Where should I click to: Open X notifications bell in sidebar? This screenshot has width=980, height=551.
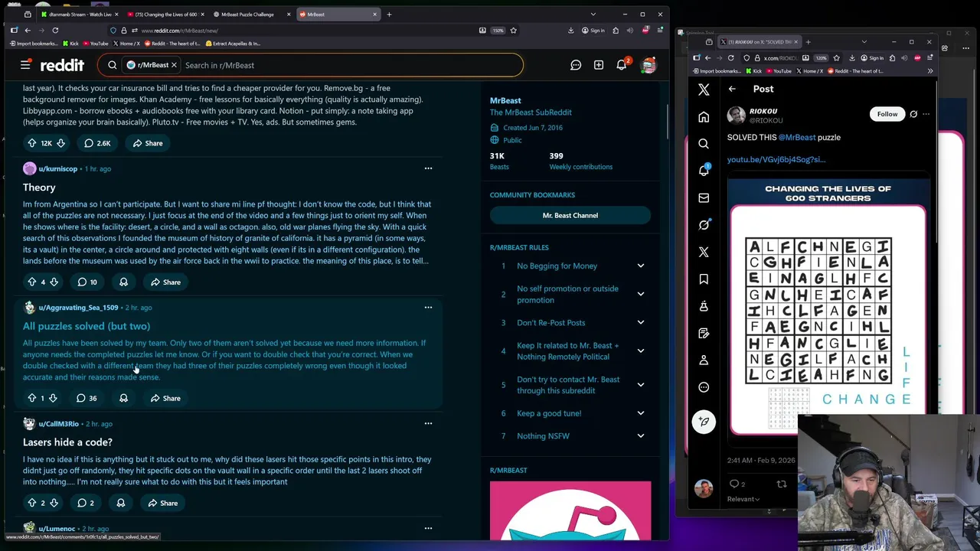tap(704, 171)
